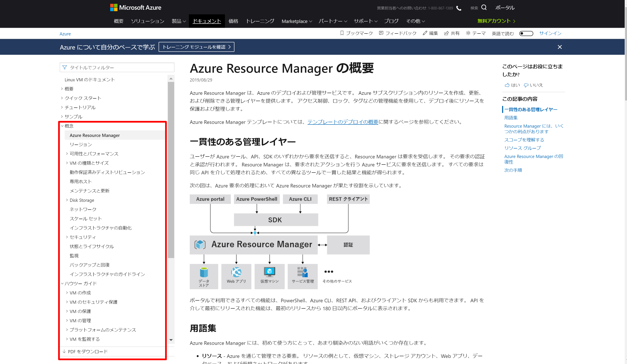Open the 製品 dropdown menu
This screenshot has width=627, height=364.
(179, 21)
